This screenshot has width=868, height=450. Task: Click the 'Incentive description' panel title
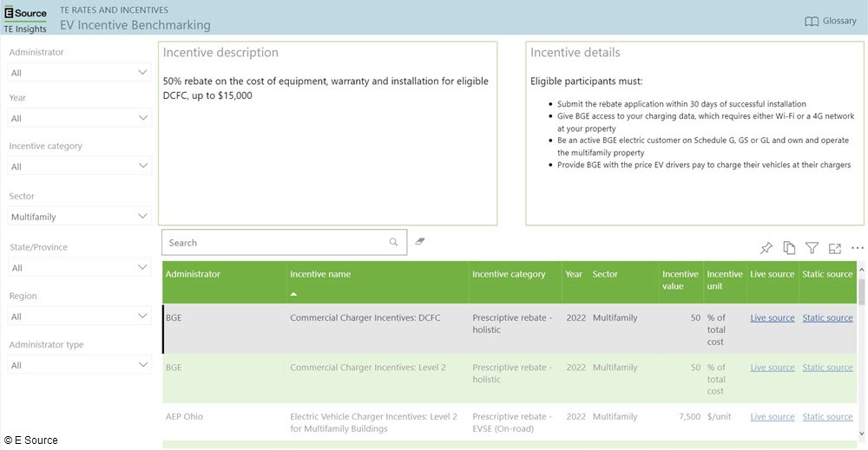220,53
